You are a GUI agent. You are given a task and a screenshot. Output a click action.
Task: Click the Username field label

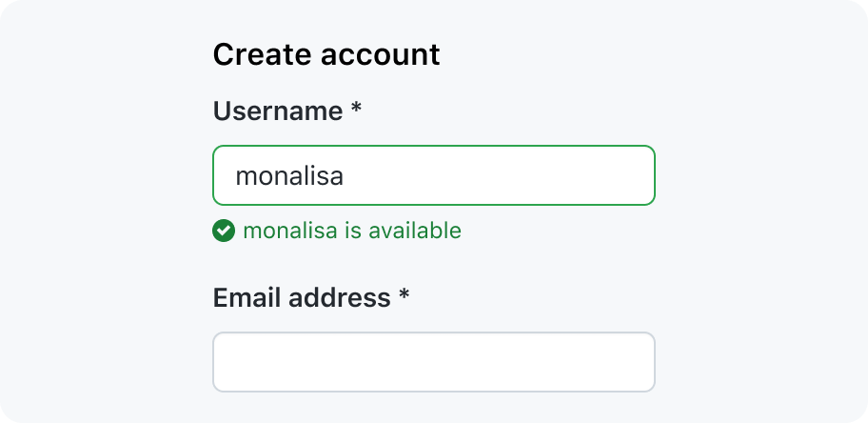coord(278,111)
